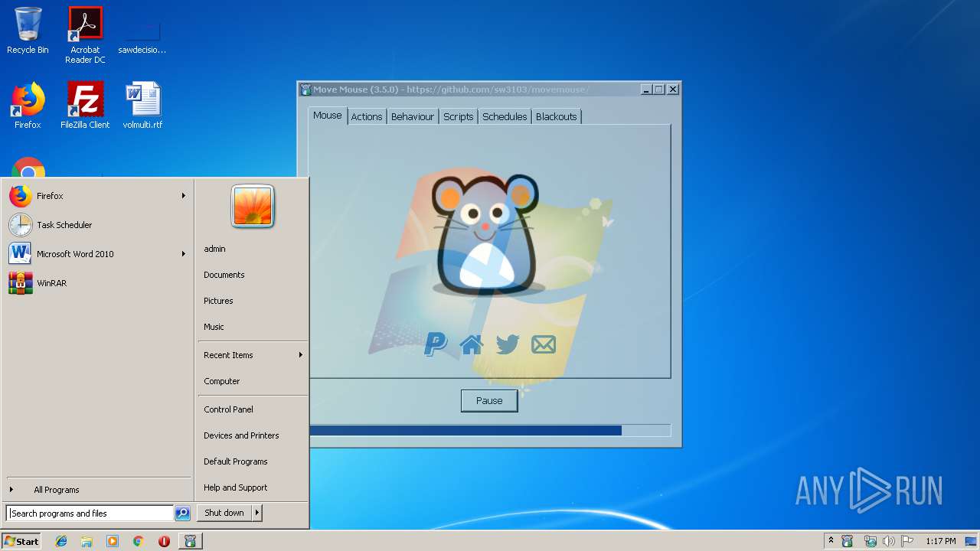Click the Shut down button

(224, 513)
